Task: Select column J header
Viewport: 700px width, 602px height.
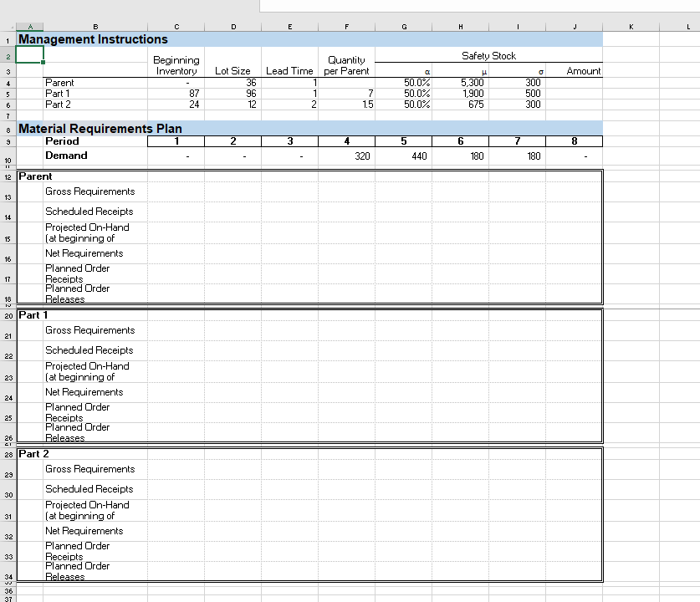Action: [575, 26]
